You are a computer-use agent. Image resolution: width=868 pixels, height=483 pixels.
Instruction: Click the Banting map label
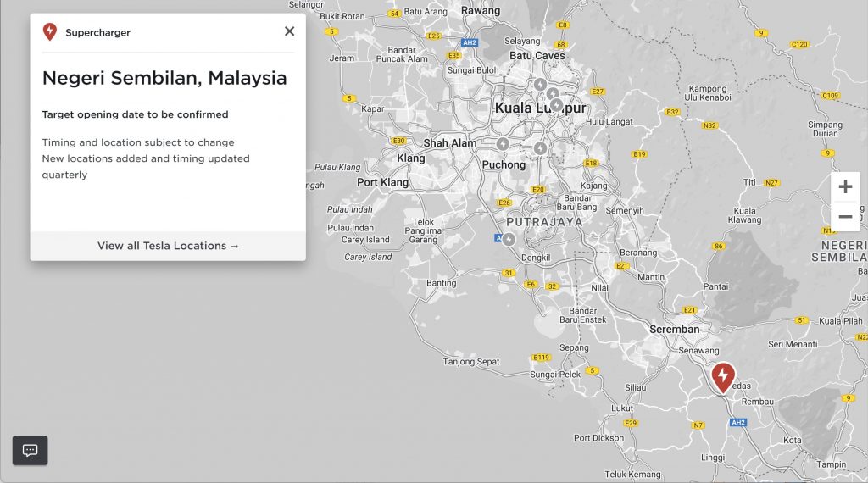pyautogui.click(x=441, y=283)
